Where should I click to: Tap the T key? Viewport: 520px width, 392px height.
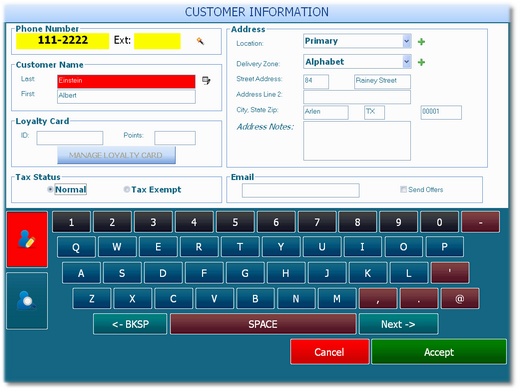(x=240, y=247)
